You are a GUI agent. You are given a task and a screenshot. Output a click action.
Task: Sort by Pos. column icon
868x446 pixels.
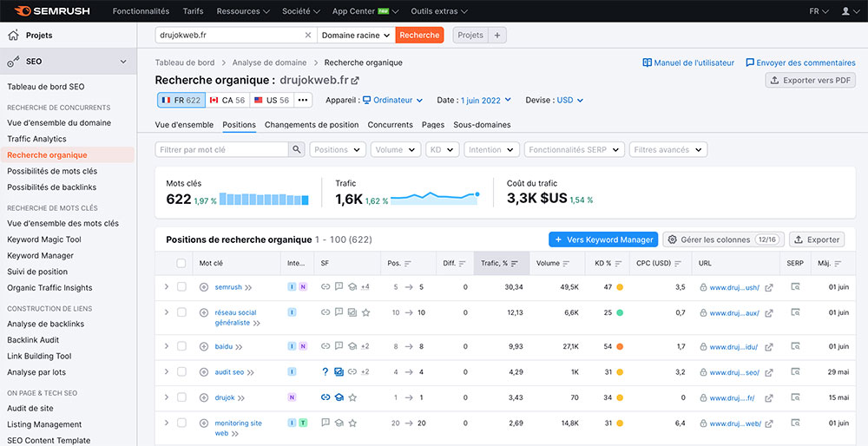tap(408, 264)
